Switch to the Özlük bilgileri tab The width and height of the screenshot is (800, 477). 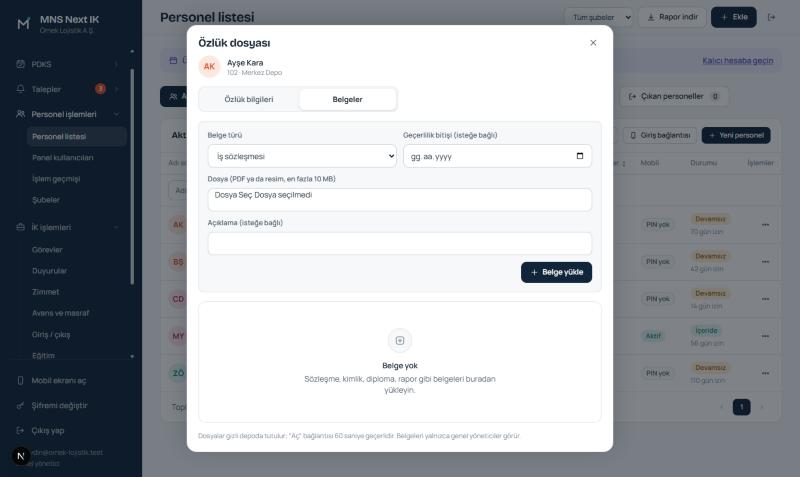249,99
